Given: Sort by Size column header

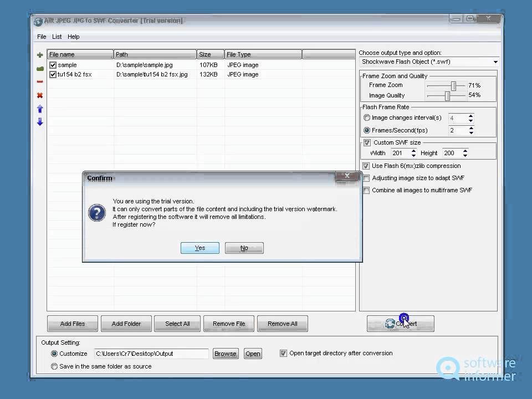Looking at the screenshot, I should pos(211,54).
